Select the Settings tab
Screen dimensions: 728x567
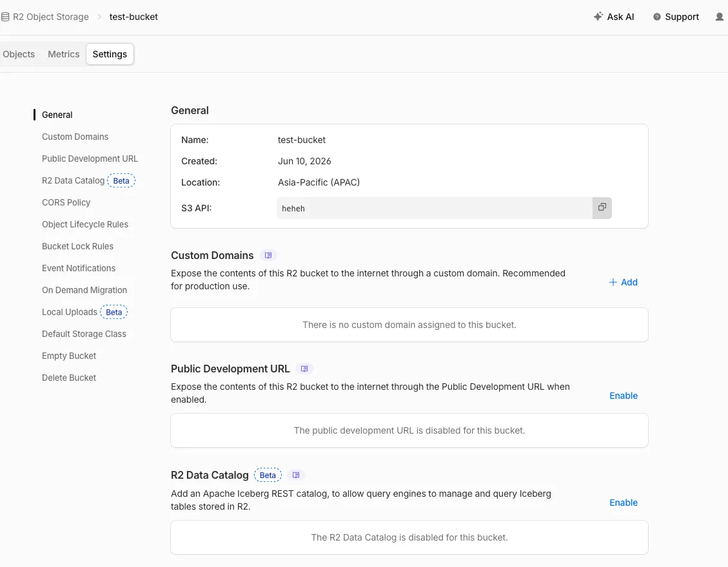click(x=110, y=54)
